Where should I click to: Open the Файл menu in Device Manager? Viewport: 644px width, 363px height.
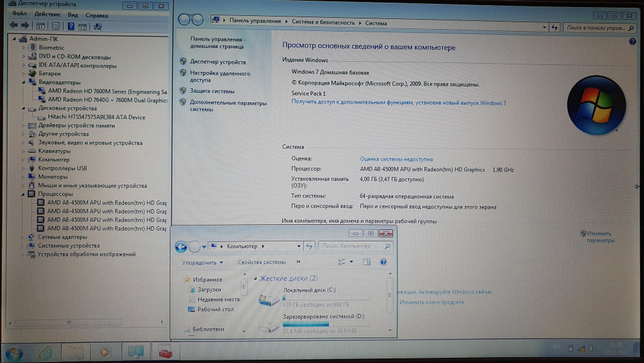click(x=19, y=14)
